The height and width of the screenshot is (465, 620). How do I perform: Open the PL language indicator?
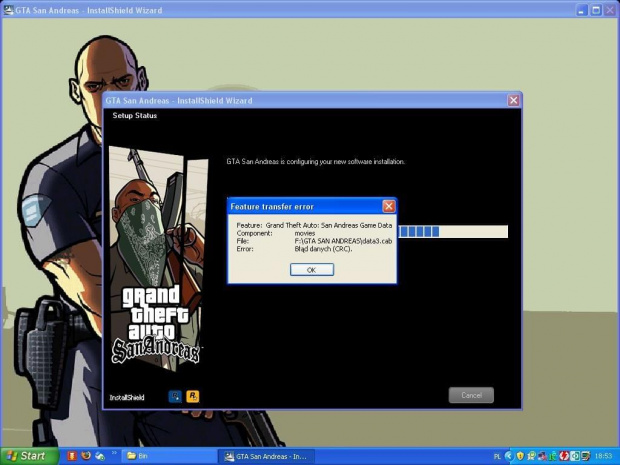[x=497, y=456]
